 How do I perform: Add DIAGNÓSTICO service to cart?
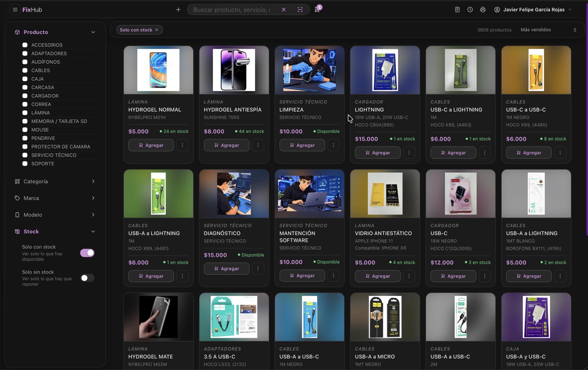(x=227, y=269)
